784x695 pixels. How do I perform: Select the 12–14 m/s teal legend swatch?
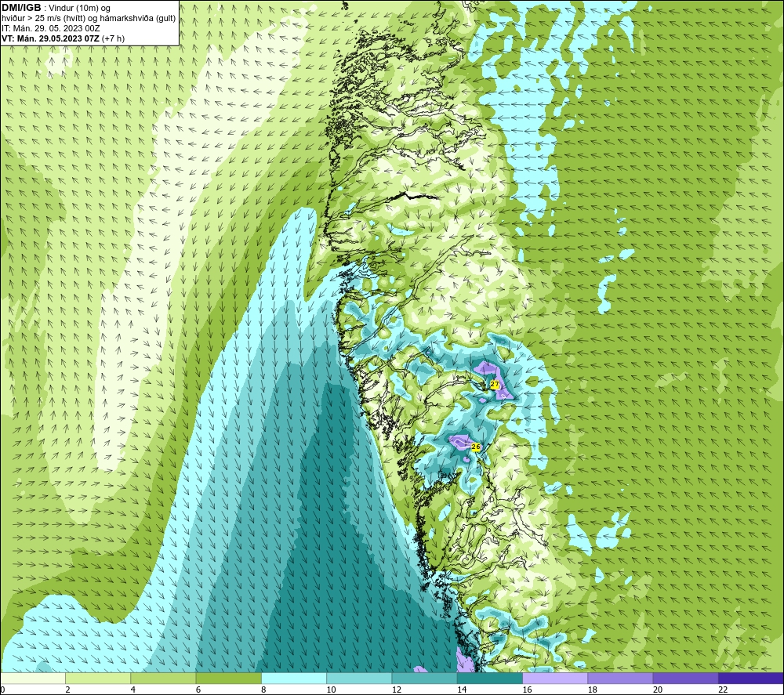[424, 678]
